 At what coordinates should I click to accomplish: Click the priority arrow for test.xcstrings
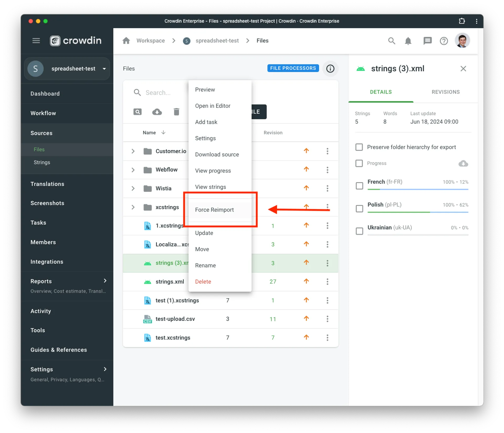(x=306, y=337)
